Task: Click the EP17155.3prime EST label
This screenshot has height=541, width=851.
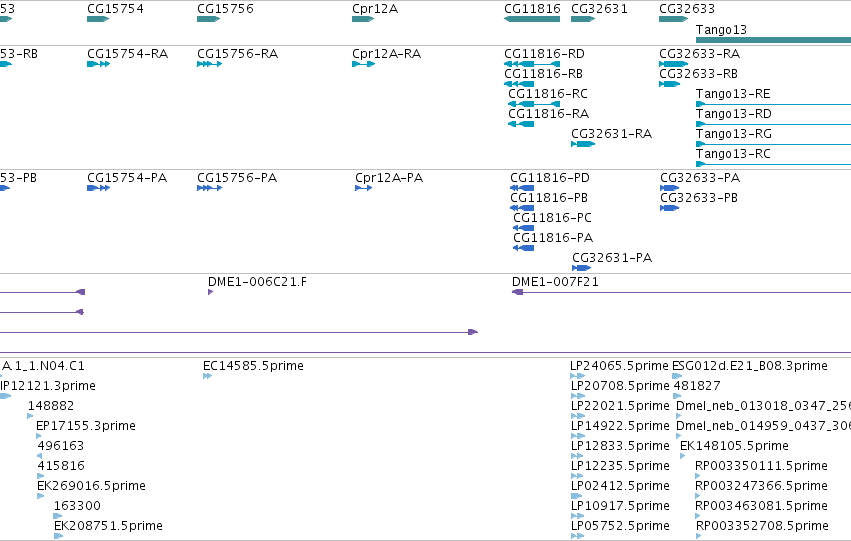Action: pyautogui.click(x=86, y=427)
